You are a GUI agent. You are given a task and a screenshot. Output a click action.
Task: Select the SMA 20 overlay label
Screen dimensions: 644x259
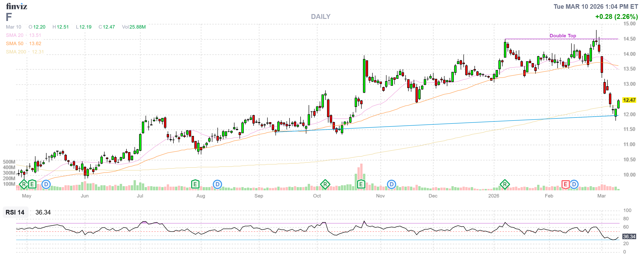coord(15,35)
